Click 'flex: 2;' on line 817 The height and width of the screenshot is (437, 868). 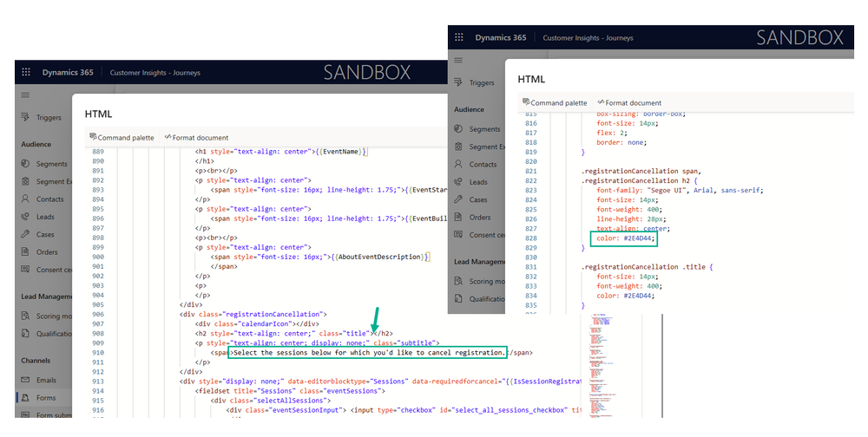point(612,133)
